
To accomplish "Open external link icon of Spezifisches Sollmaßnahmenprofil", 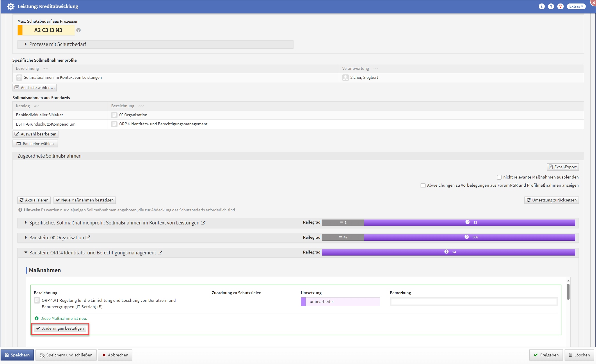I will [203, 223].
